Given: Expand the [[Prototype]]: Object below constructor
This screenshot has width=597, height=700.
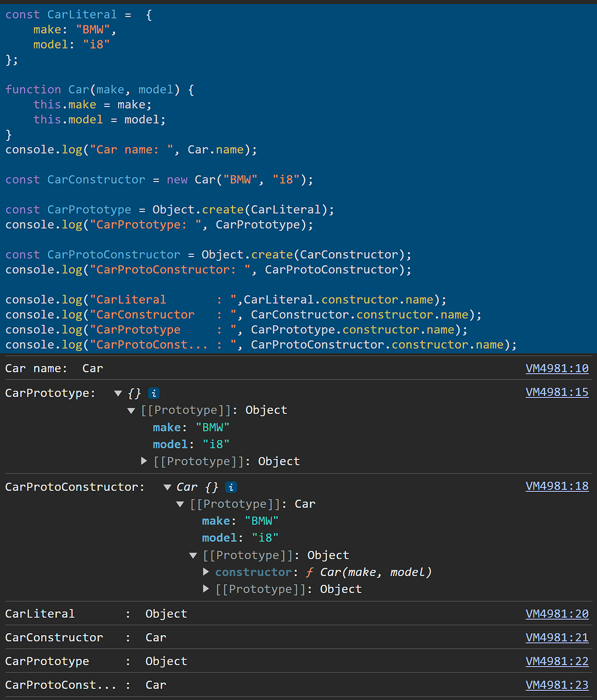Looking at the screenshot, I should coord(206,589).
